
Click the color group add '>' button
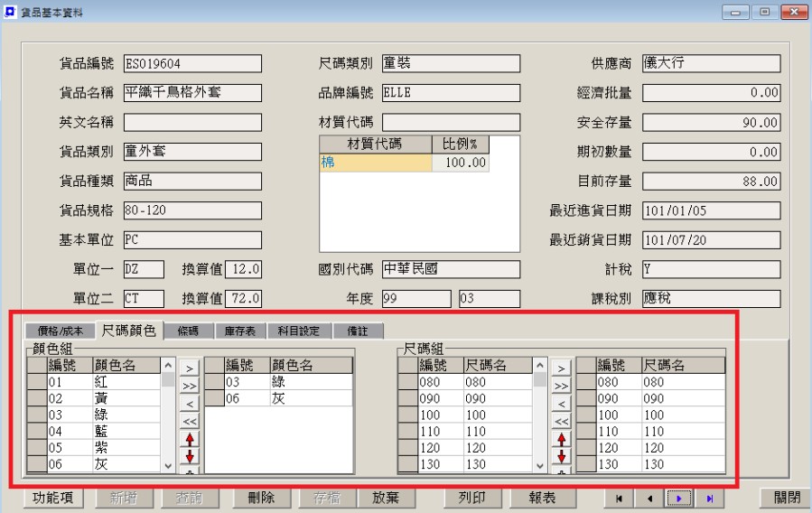(x=190, y=368)
